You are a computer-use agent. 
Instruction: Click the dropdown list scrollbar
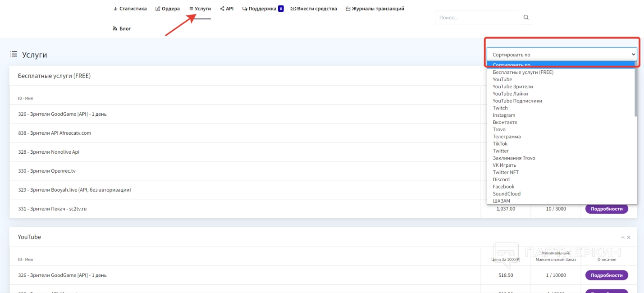point(635,90)
